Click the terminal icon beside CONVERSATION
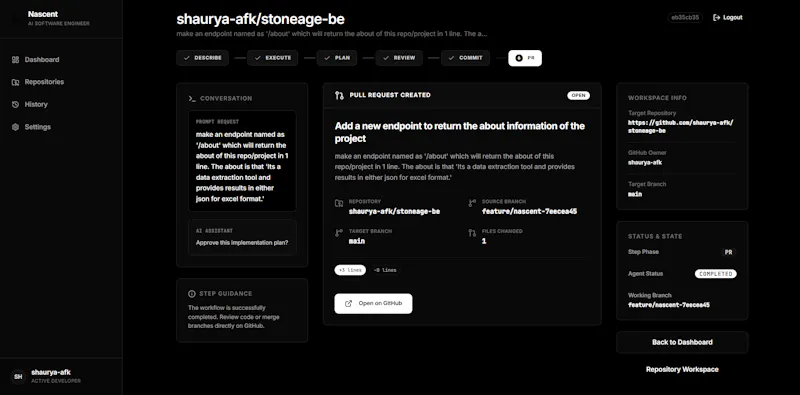Viewport: 800px width, 395px height. (x=192, y=98)
